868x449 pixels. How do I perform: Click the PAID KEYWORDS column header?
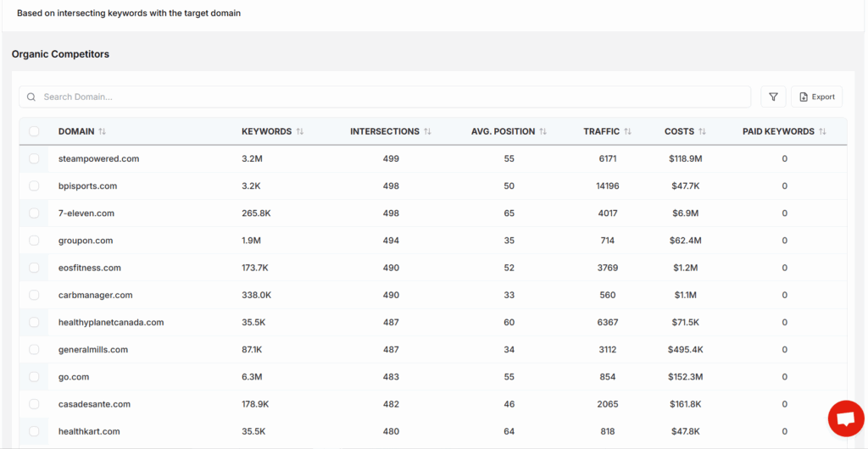pyautogui.click(x=778, y=131)
